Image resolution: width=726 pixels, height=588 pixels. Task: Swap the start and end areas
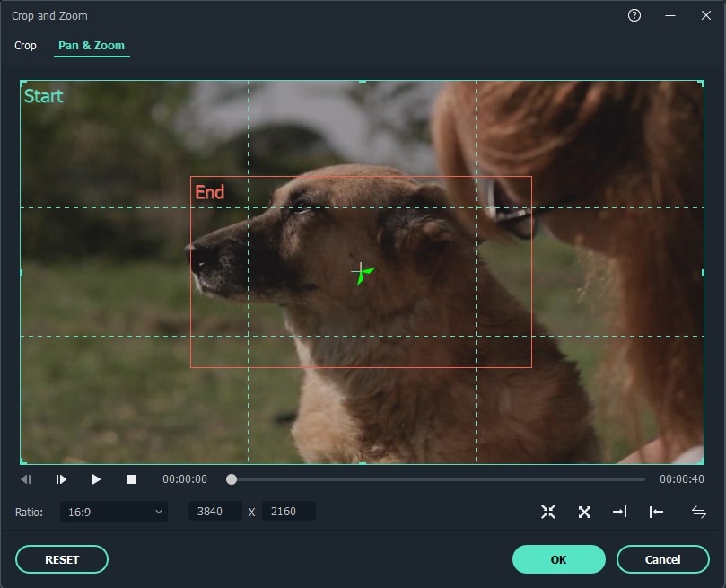699,512
